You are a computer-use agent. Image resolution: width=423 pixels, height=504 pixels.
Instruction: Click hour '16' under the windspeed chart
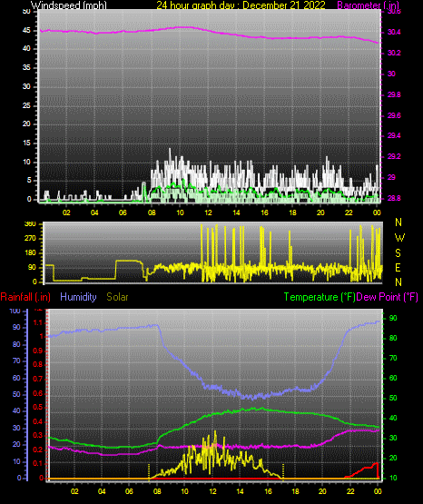pos(264,212)
